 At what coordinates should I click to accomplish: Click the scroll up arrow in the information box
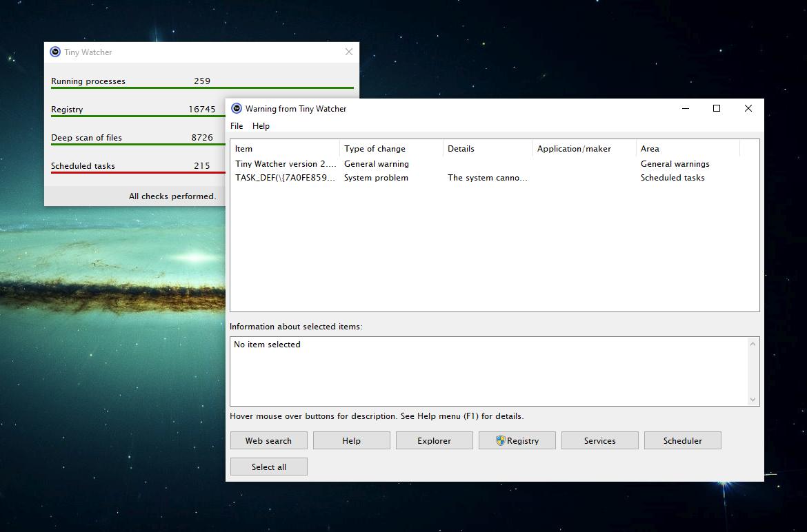pos(753,344)
